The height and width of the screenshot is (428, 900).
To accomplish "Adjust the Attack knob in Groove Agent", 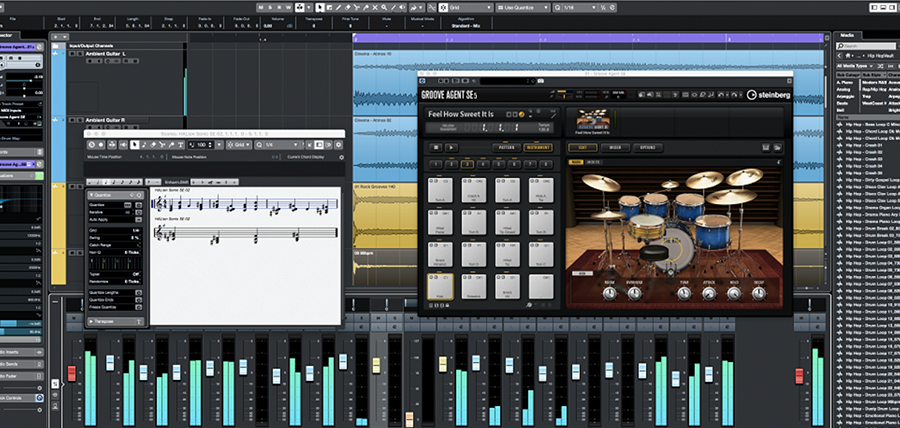I will point(709,293).
